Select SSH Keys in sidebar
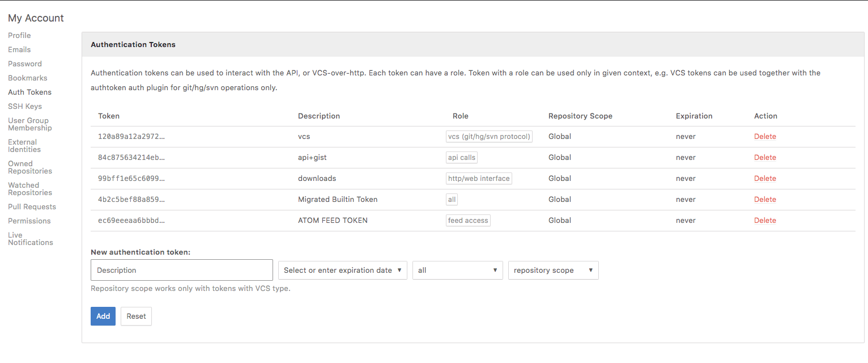868x363 pixels. click(x=25, y=106)
